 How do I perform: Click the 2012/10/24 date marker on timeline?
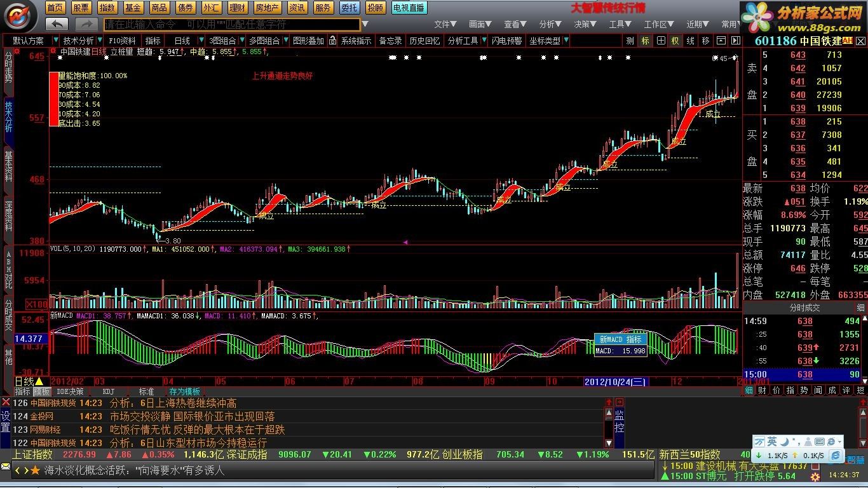click(616, 382)
